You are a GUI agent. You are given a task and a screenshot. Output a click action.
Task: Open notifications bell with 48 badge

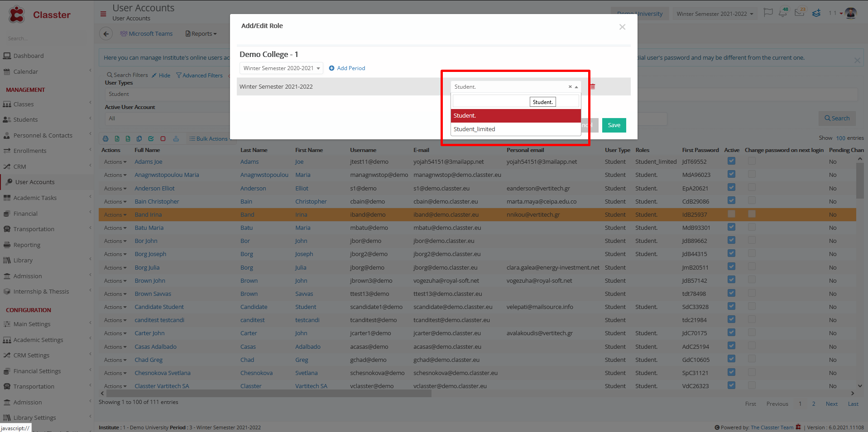[x=783, y=13]
